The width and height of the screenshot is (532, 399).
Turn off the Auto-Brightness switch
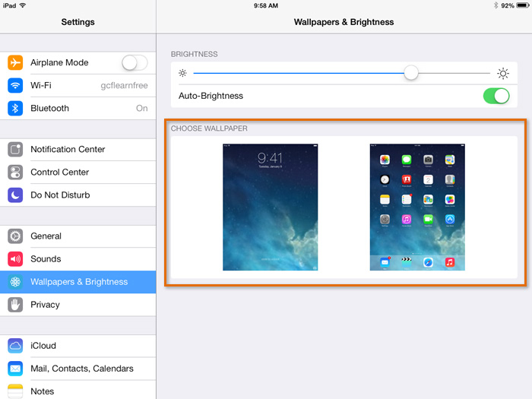pyautogui.click(x=496, y=96)
